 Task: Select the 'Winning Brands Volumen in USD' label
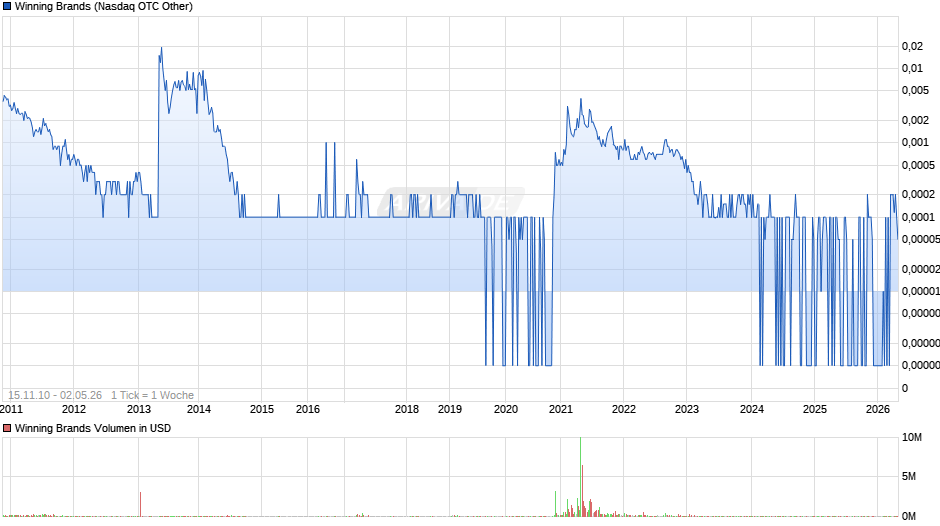(x=93, y=428)
